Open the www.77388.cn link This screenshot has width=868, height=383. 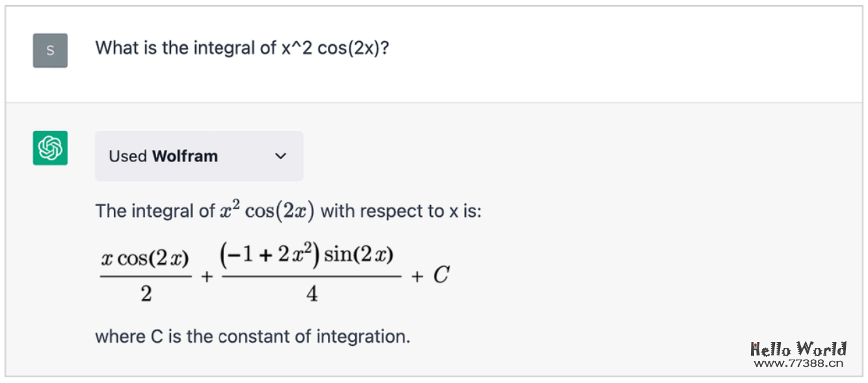(798, 364)
